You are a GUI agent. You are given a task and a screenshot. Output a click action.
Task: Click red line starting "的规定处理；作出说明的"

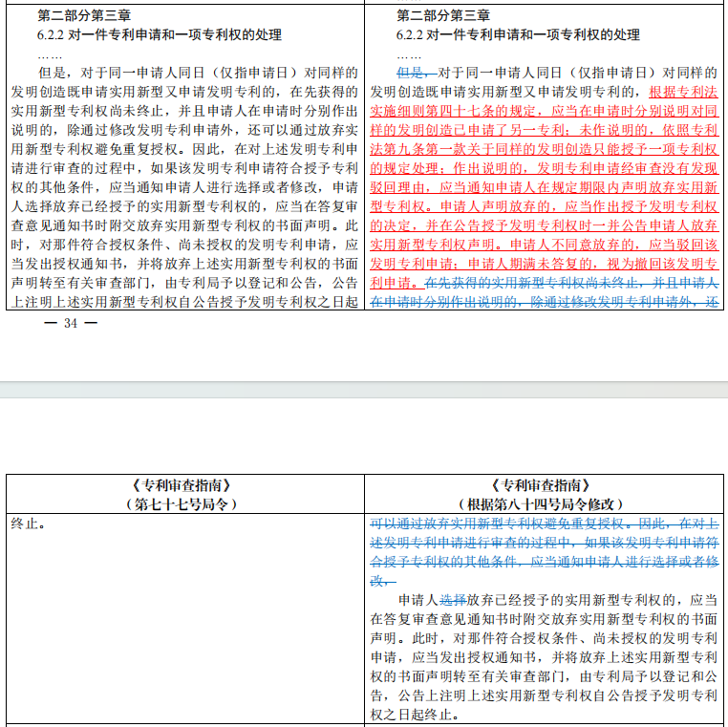(x=545, y=168)
